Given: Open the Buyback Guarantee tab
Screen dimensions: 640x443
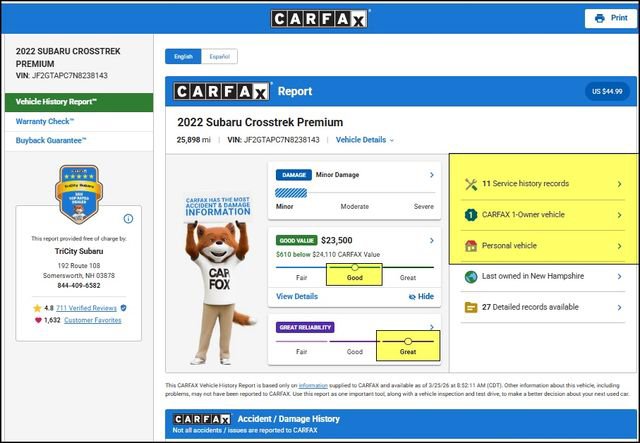Looking at the screenshot, I should [52, 141].
